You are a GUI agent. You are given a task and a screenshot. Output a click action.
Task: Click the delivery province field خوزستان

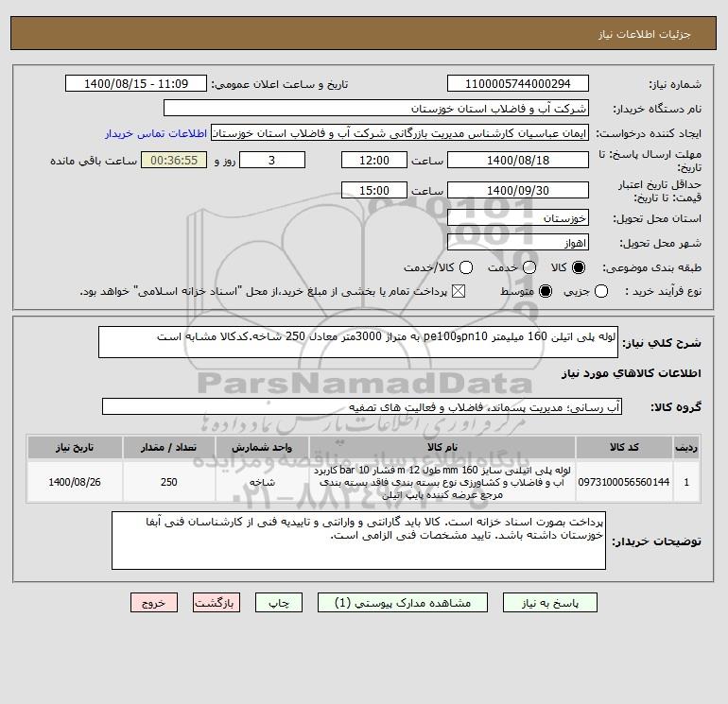click(x=518, y=218)
